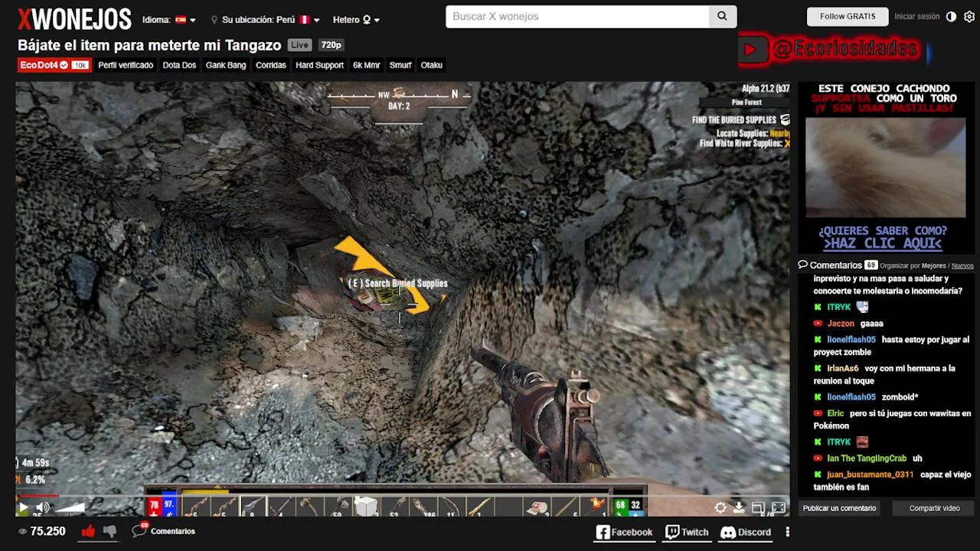Sort comments by Mejores
The image size is (980, 551).
point(934,266)
